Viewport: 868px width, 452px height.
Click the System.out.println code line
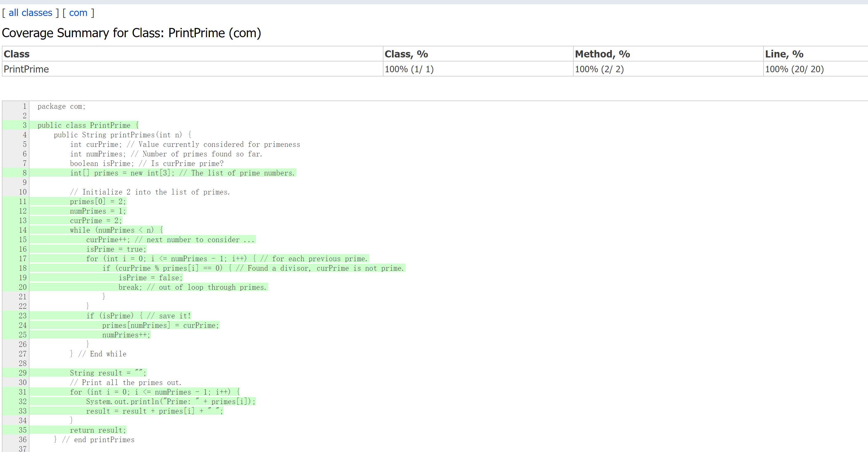point(171,401)
